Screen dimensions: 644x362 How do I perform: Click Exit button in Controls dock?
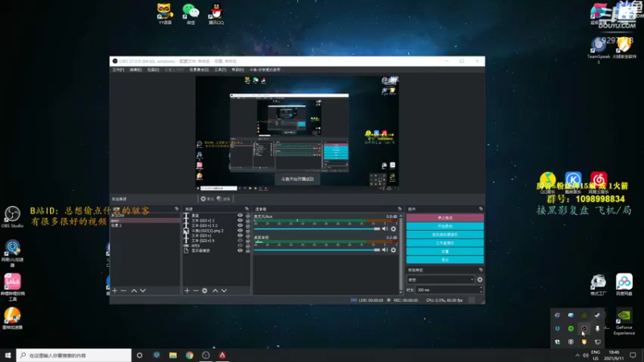(x=445, y=260)
